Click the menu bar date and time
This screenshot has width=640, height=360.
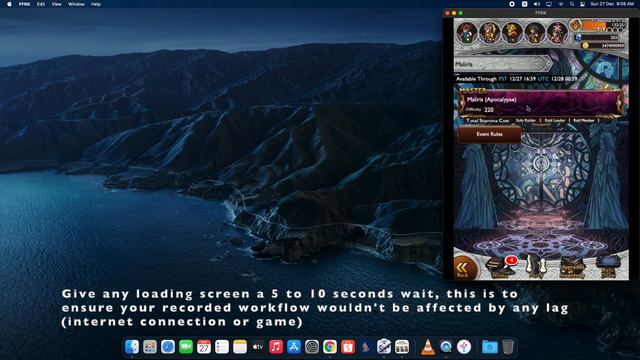[612, 4]
